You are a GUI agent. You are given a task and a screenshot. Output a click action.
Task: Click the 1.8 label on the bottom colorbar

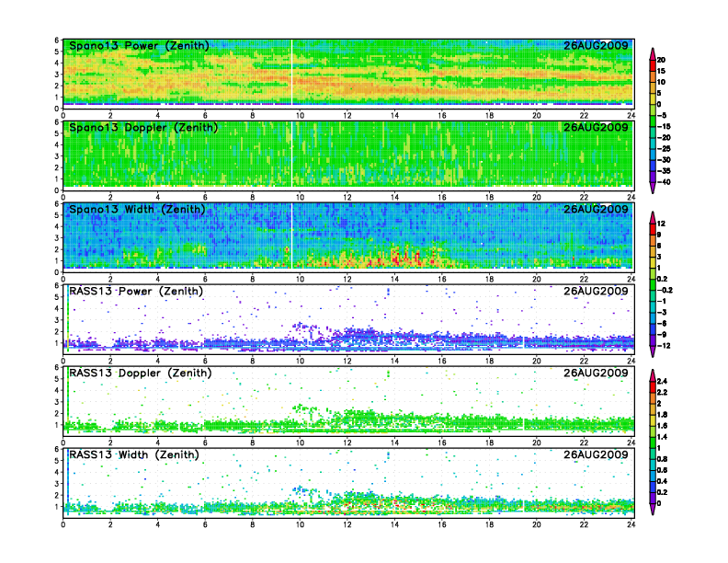point(662,415)
